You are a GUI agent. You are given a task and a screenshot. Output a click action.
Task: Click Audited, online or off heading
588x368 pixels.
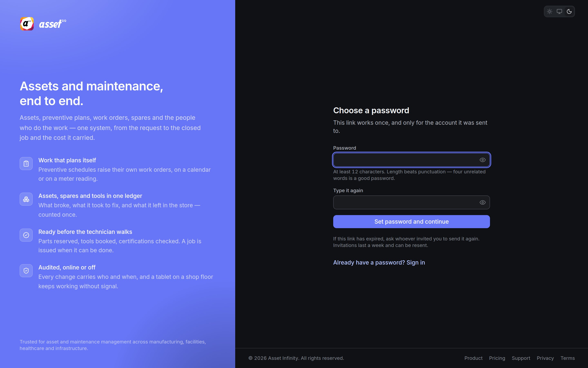67,267
